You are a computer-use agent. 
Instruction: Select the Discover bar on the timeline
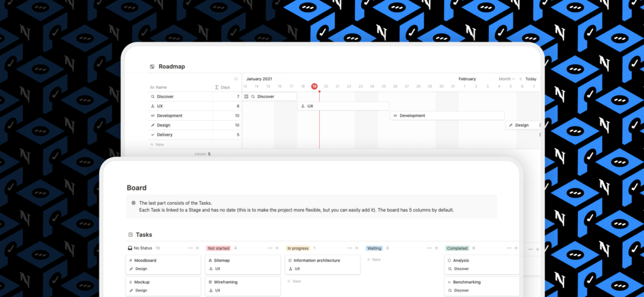point(269,97)
